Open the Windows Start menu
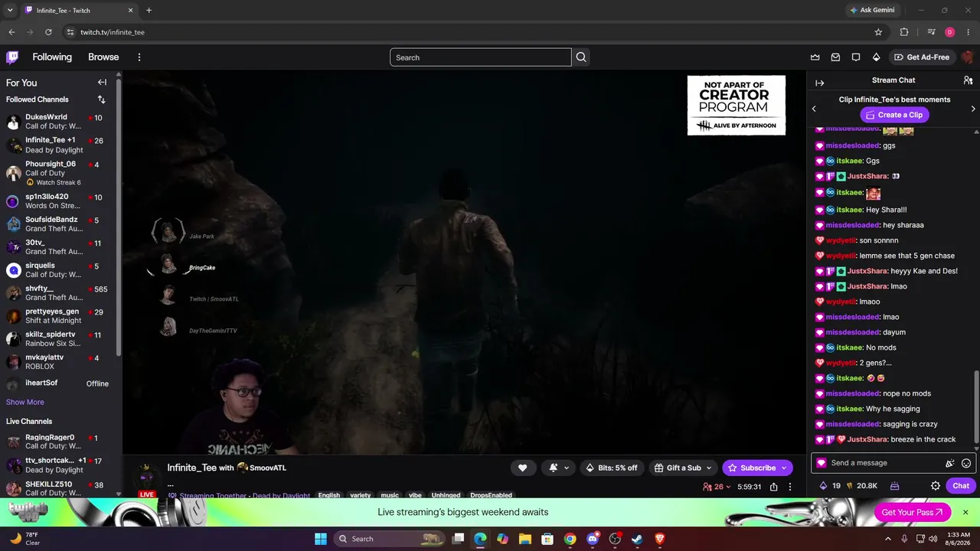This screenshot has width=980, height=551. point(321,539)
